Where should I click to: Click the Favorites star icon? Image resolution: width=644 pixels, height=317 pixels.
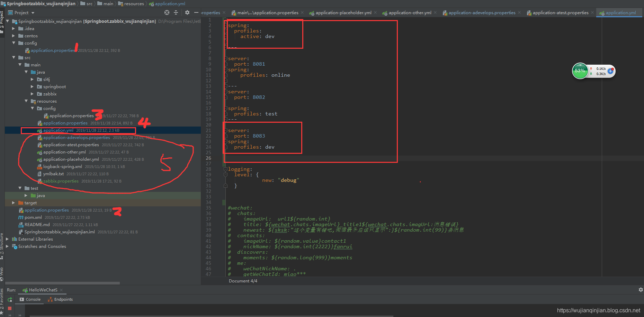2,313
